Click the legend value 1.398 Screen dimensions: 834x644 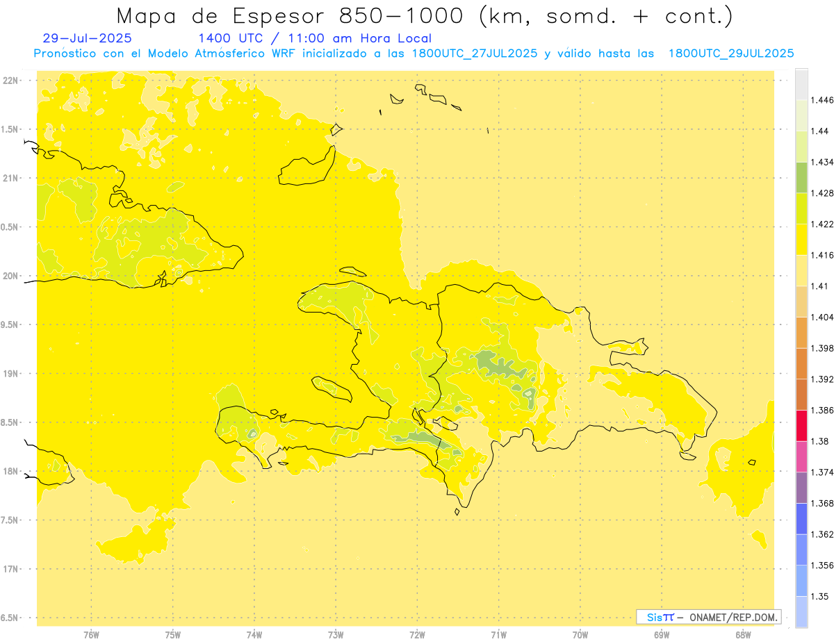point(824,348)
